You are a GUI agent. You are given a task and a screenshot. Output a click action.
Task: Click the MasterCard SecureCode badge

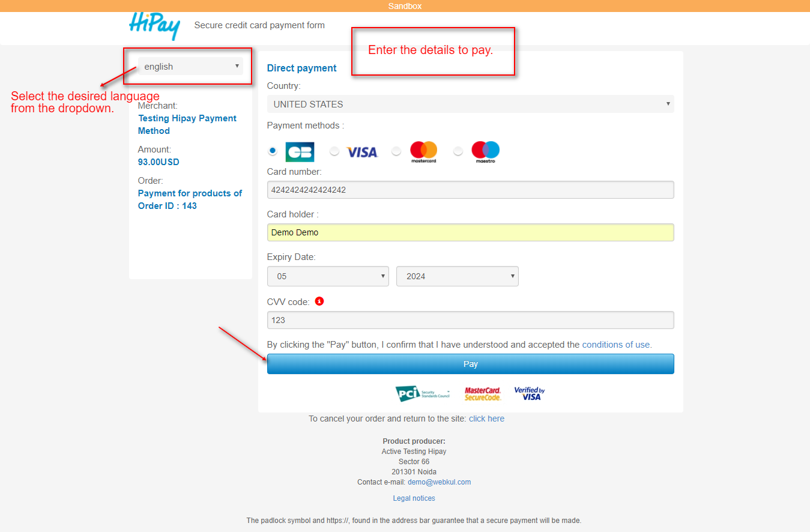coord(483,393)
